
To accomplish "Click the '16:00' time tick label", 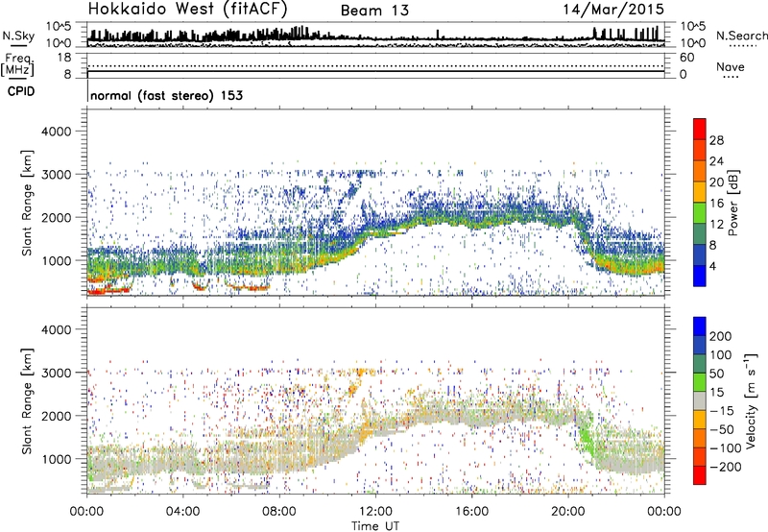I will [471, 512].
